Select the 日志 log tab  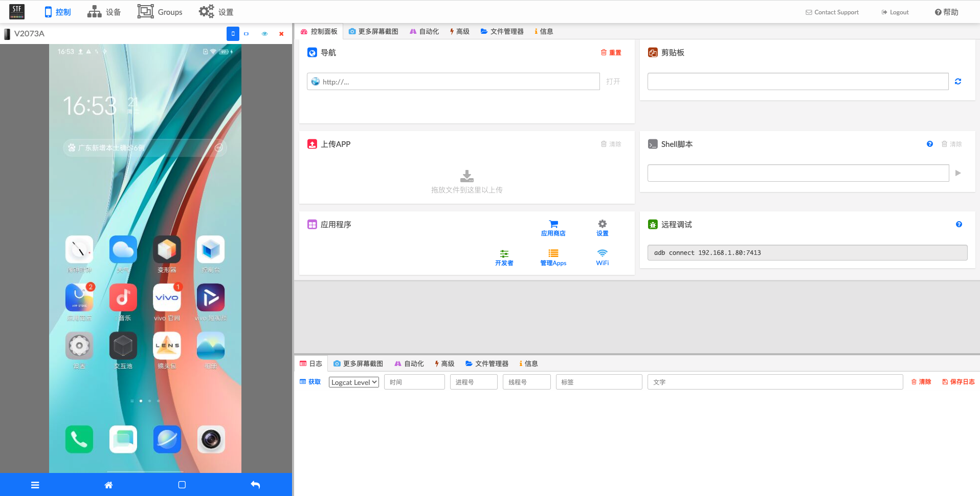tap(310, 364)
